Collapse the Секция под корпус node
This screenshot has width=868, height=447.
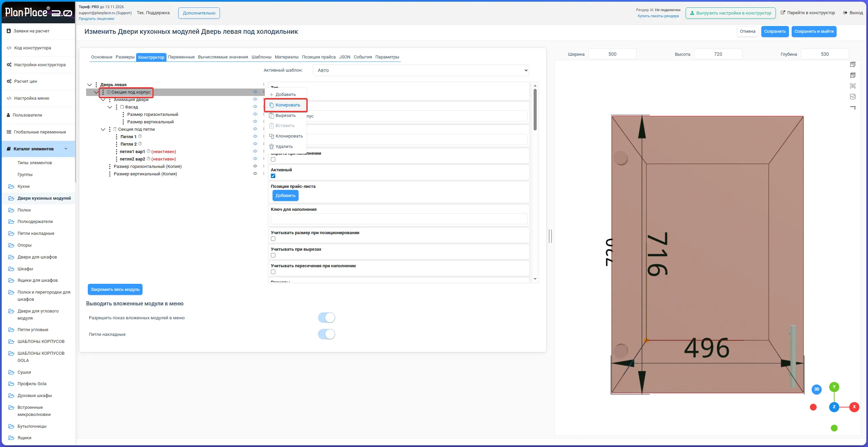click(96, 92)
